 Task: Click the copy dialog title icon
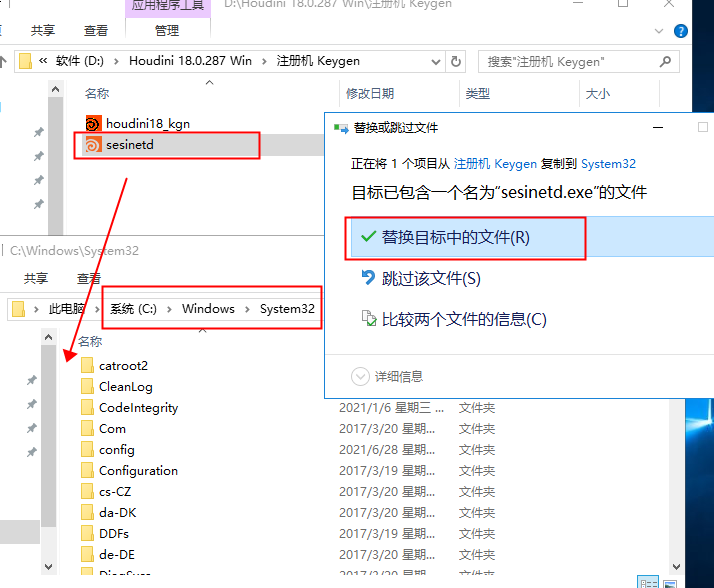pyautogui.click(x=341, y=128)
